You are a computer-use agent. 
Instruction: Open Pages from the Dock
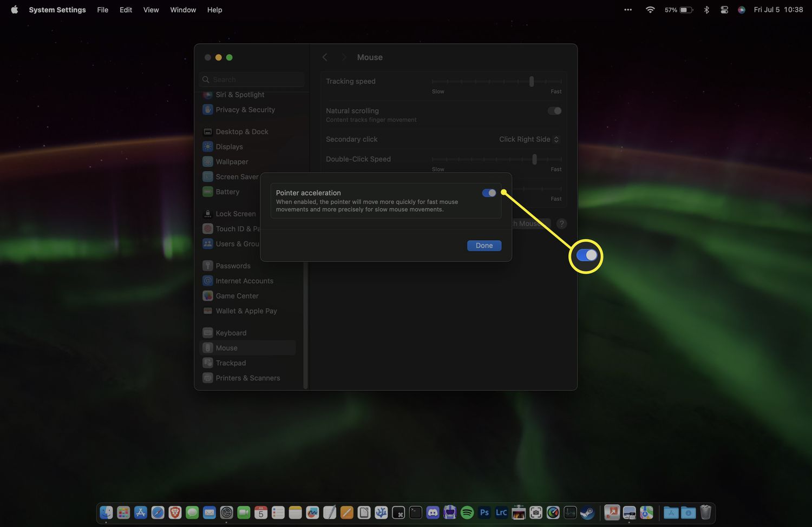[x=347, y=512]
